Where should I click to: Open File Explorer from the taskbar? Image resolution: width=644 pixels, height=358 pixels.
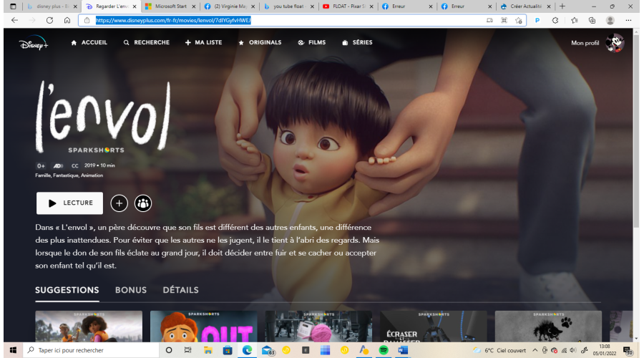point(208,350)
